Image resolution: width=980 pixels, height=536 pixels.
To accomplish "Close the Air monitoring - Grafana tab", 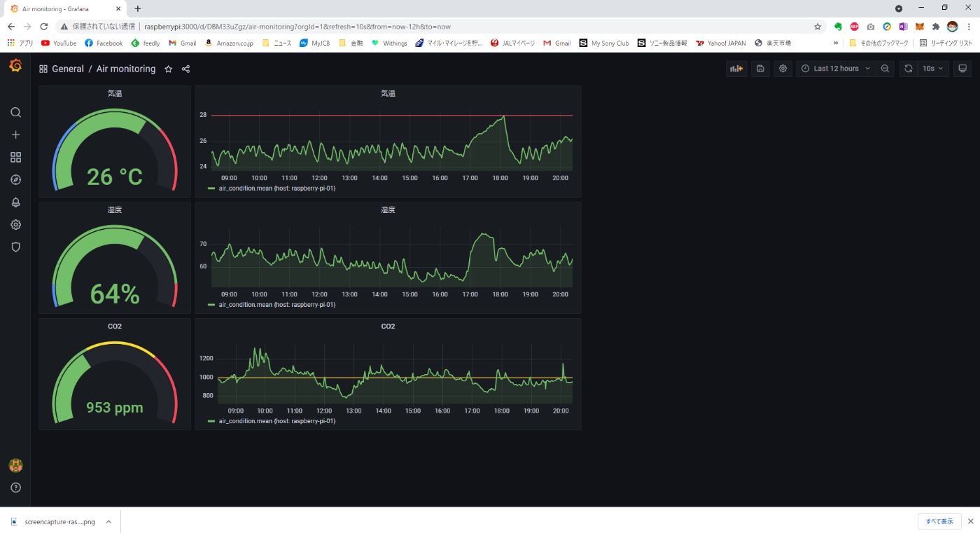I will (118, 9).
